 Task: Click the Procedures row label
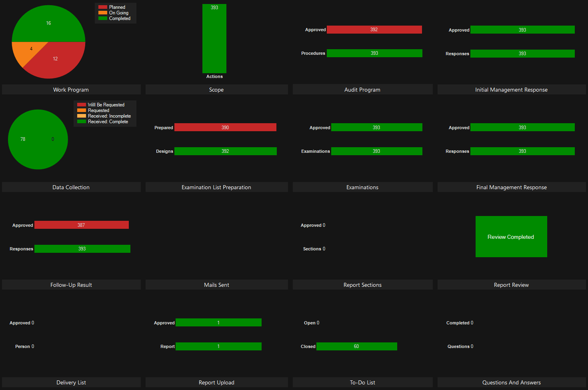point(313,53)
